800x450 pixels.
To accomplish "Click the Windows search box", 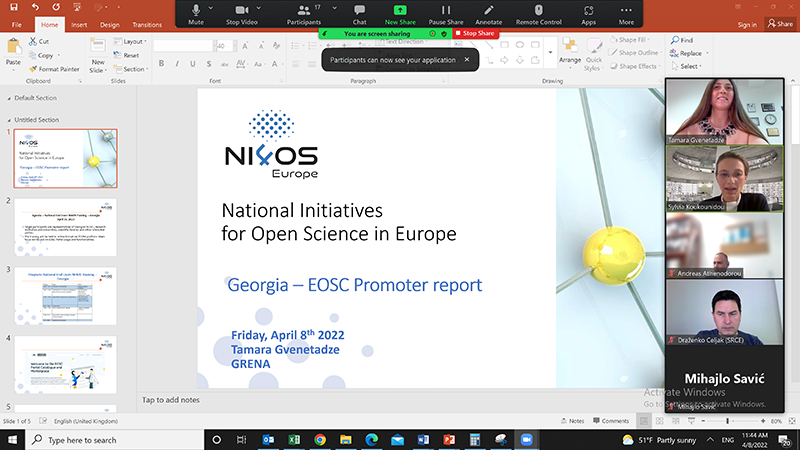I will [x=115, y=440].
